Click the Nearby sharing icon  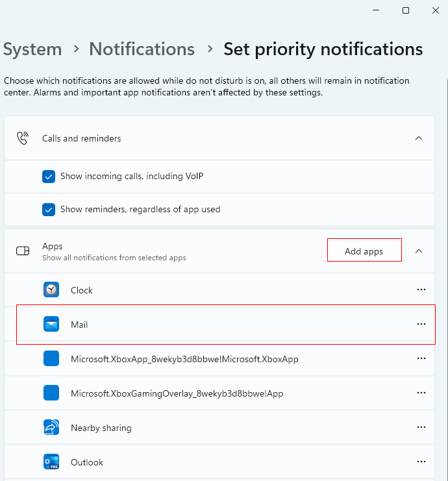51,427
